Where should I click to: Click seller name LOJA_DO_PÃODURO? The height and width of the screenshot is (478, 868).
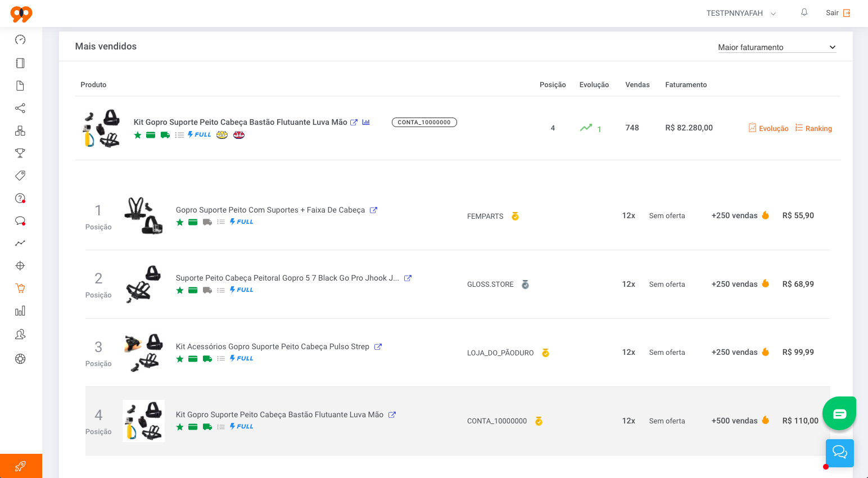pos(500,353)
